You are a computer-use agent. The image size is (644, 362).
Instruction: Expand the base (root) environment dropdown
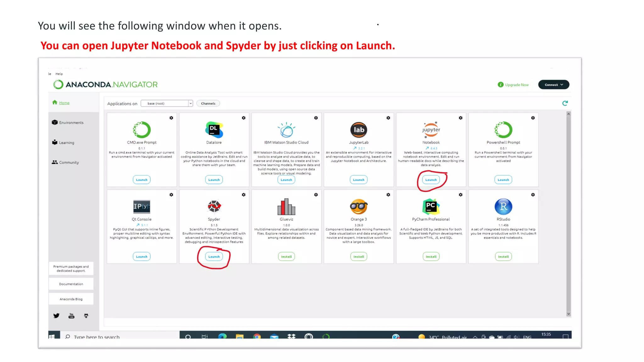(167, 103)
